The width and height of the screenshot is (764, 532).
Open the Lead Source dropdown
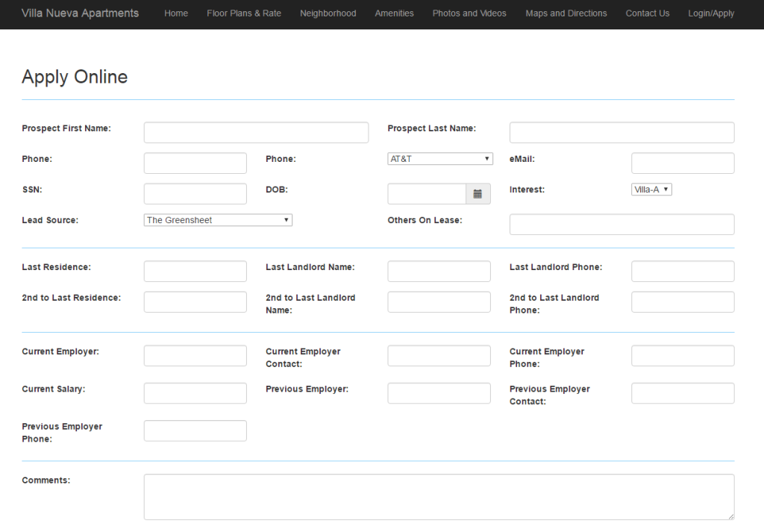pyautogui.click(x=218, y=220)
